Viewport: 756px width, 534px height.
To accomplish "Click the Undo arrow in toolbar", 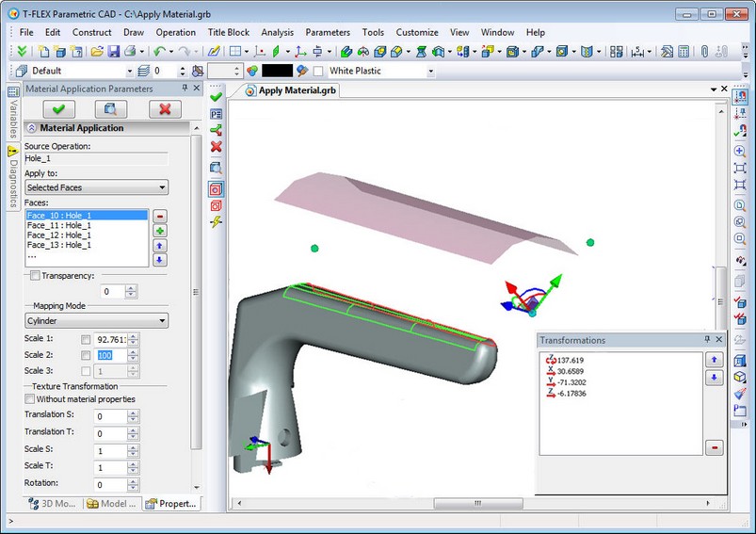I will (x=158, y=51).
